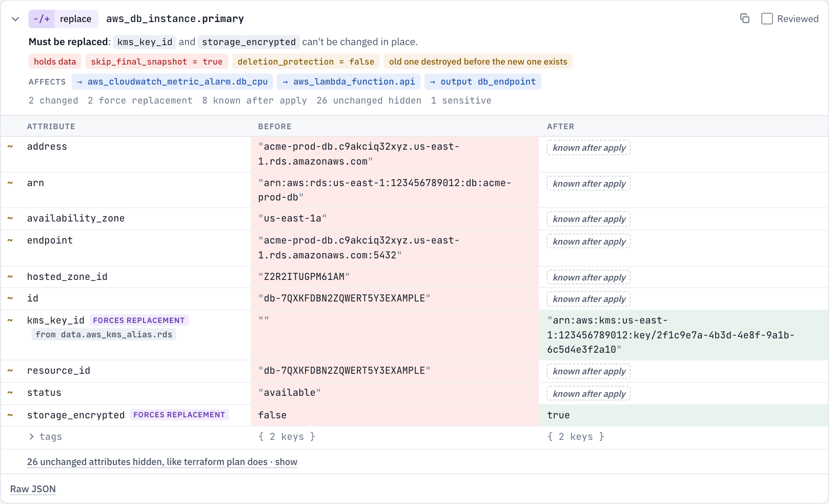Click the '1 sensitive' summary count

461,100
